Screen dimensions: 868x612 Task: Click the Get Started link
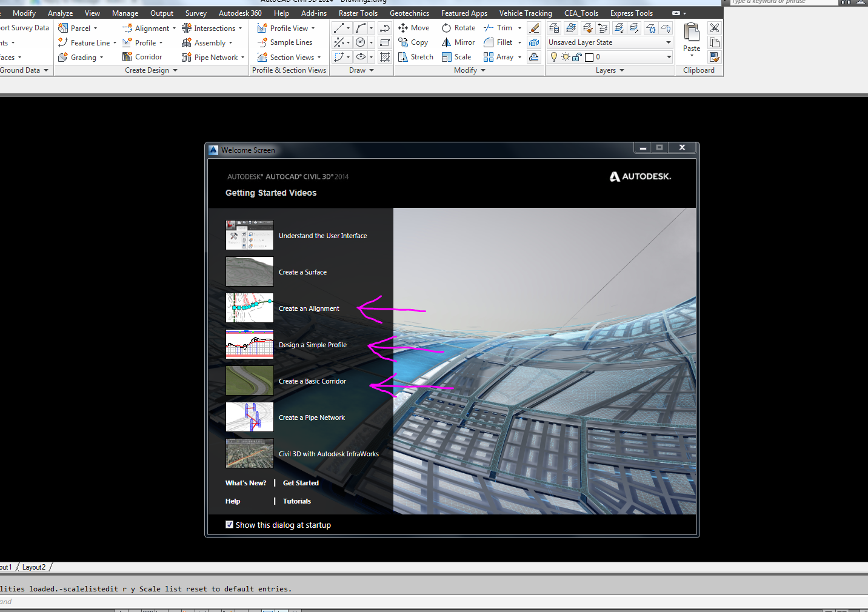[301, 483]
